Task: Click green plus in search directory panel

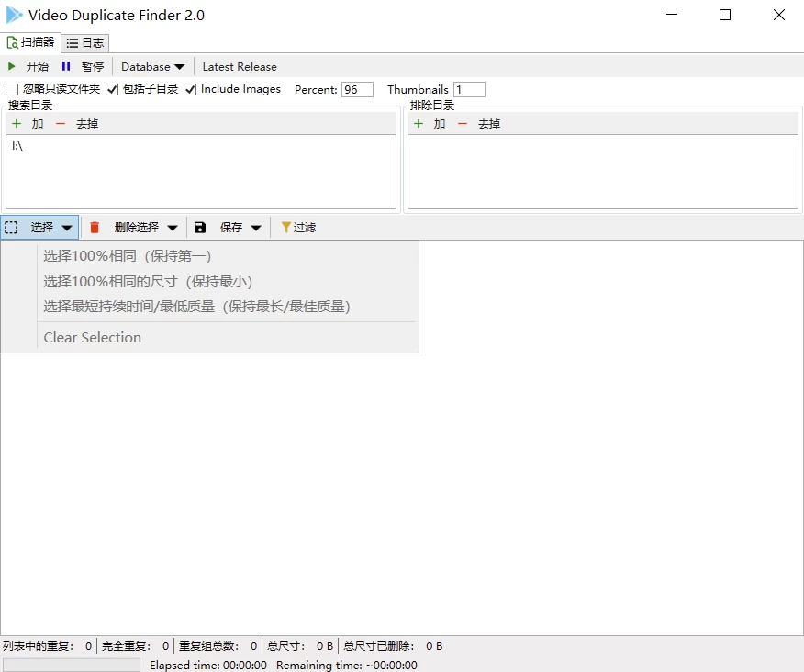Action: pyautogui.click(x=17, y=124)
